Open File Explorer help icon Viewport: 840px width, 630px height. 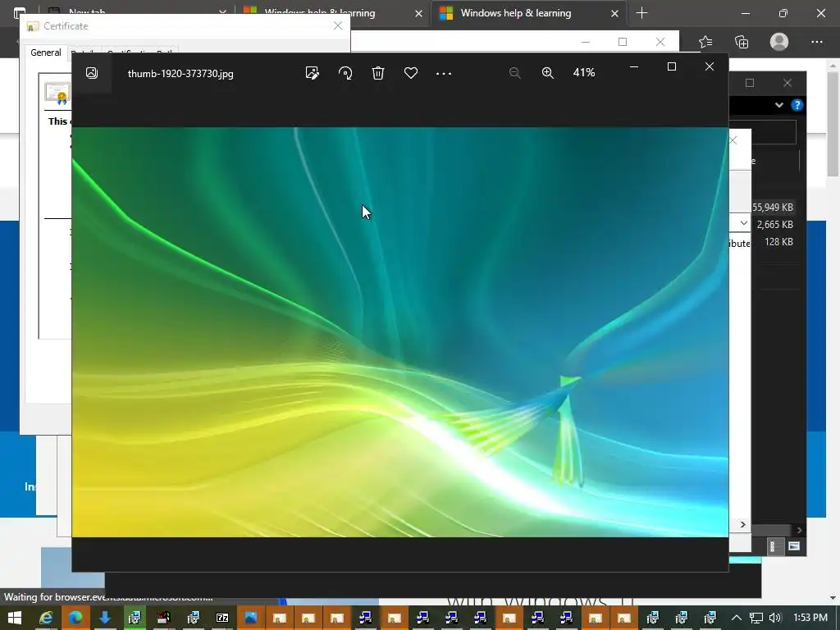pos(797,105)
